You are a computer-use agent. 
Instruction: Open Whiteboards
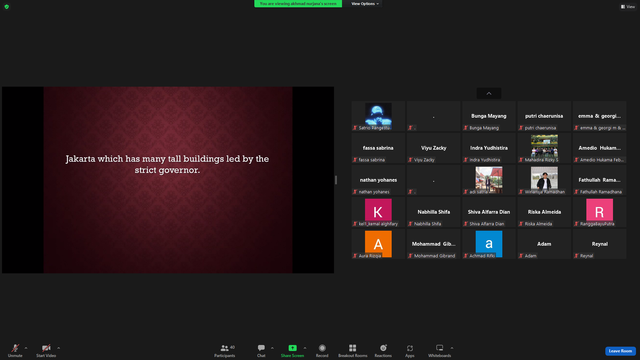[440, 350]
